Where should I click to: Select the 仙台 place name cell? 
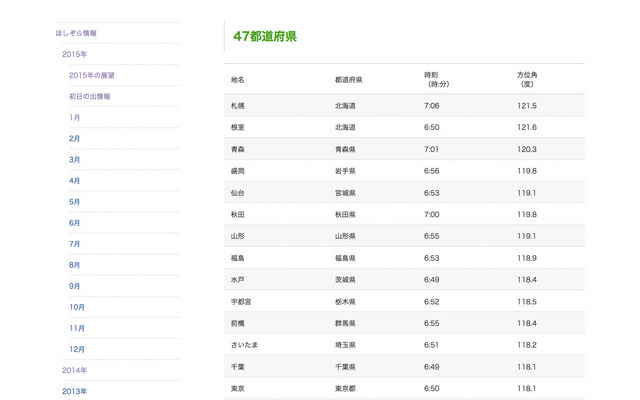tap(238, 193)
